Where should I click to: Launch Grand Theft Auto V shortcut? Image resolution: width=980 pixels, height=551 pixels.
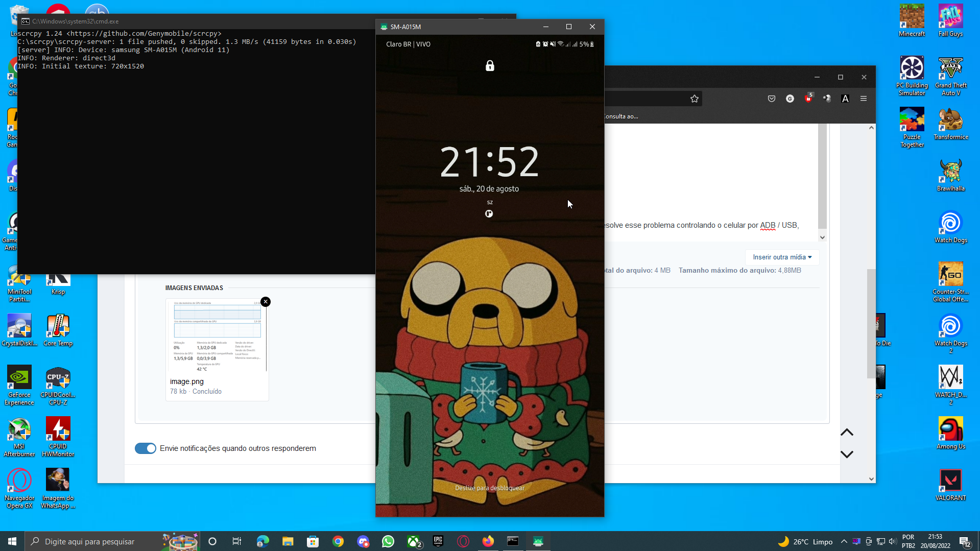coord(950,76)
